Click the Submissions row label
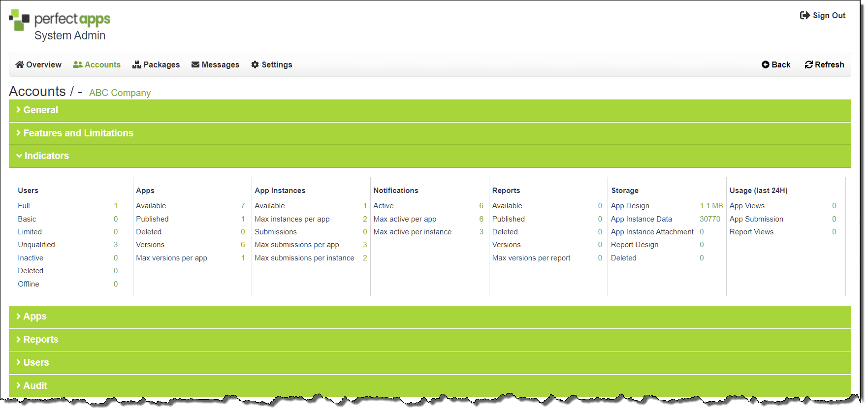 pyautogui.click(x=276, y=232)
